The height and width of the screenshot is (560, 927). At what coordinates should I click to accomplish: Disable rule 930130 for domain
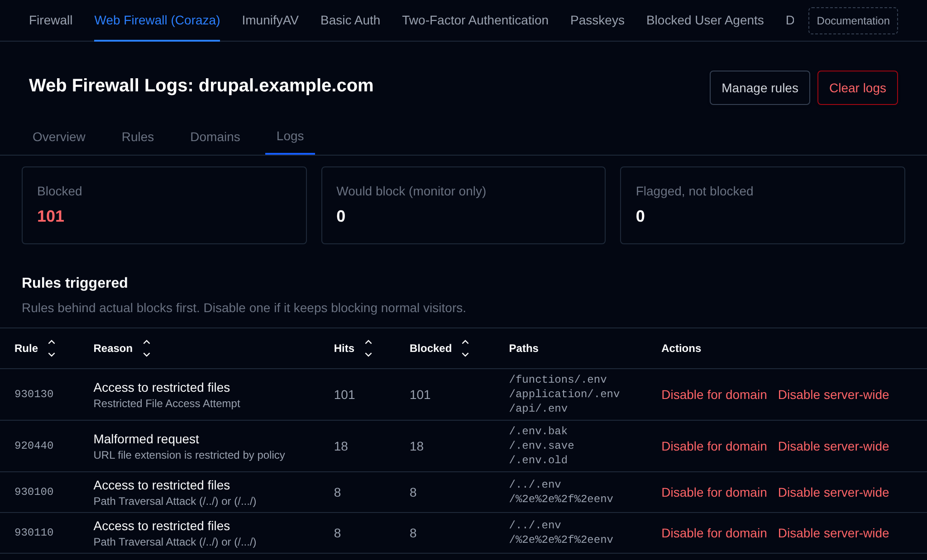point(714,395)
